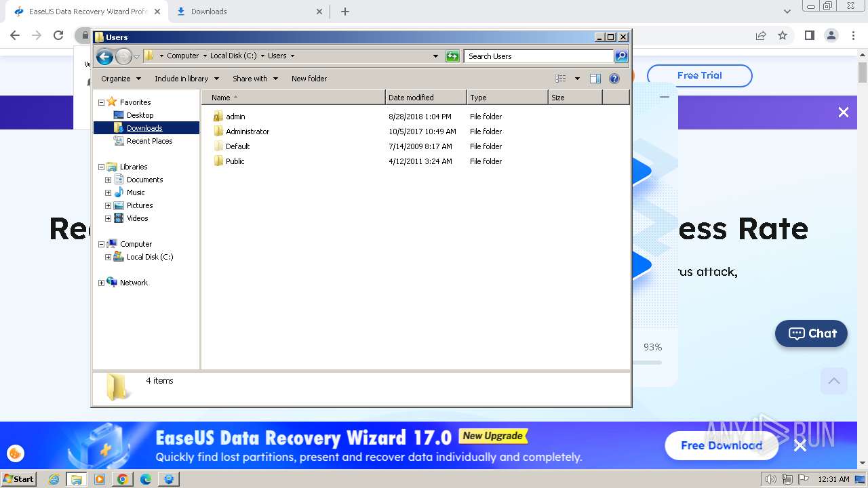Expand the Pictures library node
Viewport: 868px width, 488px height.
pyautogui.click(x=108, y=205)
